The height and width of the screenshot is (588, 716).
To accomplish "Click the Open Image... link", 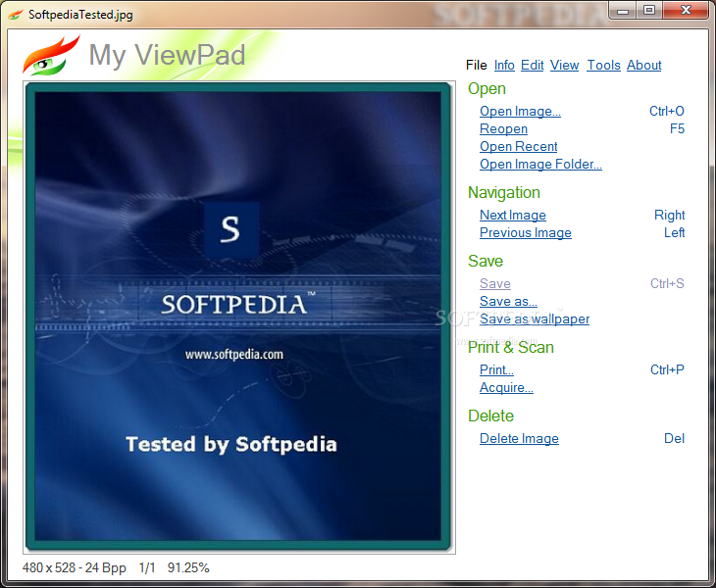I will click(520, 112).
